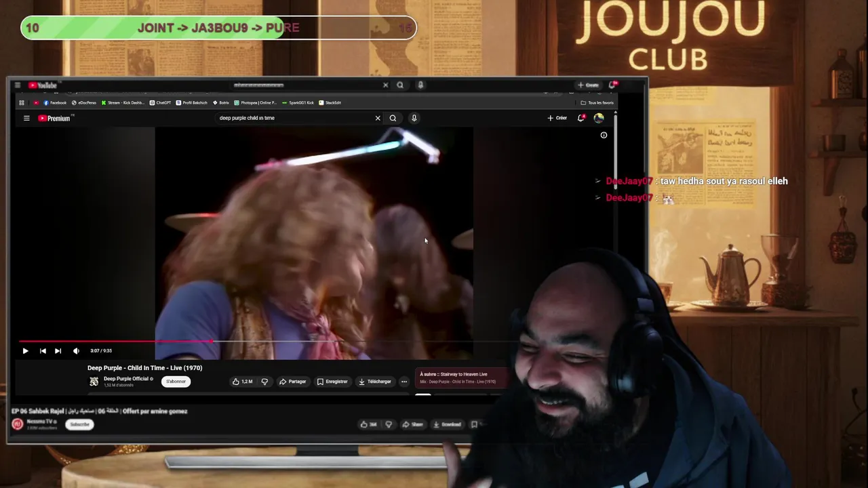Image resolution: width=868 pixels, height=488 pixels.
Task: Click the À suivre Stairway to Heaven card
Action: 461,378
